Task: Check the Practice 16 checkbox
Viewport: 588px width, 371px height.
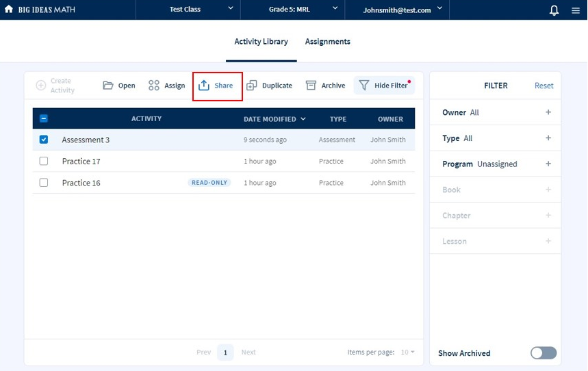Action: (44, 182)
